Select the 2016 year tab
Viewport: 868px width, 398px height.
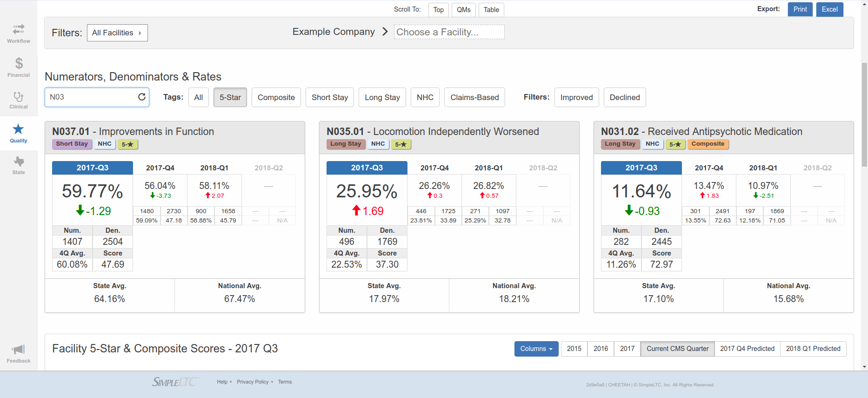(x=601, y=349)
